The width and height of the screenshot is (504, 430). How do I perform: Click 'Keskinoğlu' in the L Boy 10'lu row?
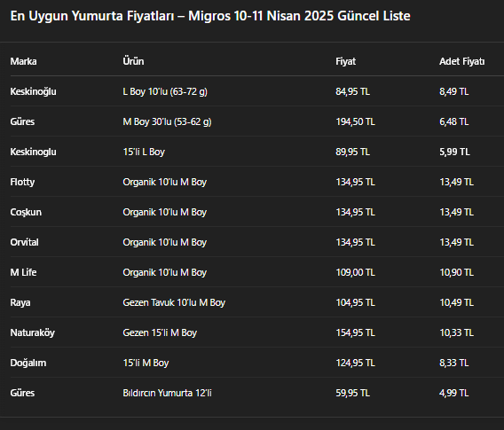pos(33,91)
